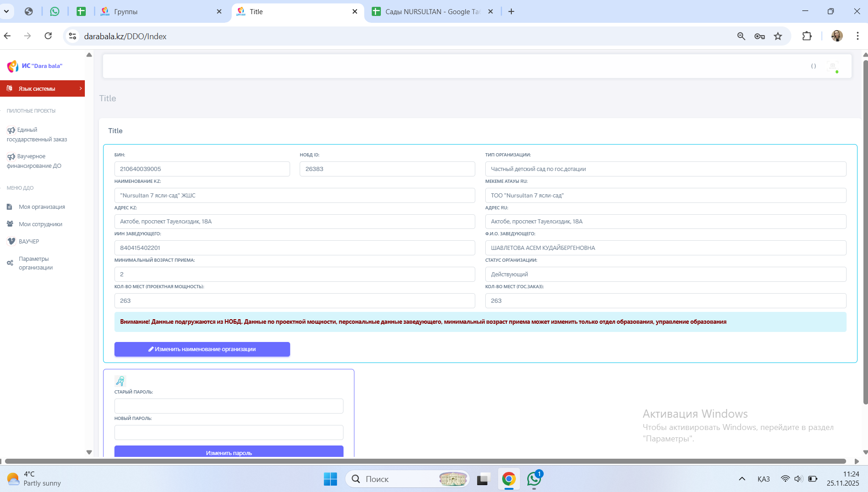Click the Изменить пароль button
The width and height of the screenshot is (868, 492).
[x=229, y=451]
